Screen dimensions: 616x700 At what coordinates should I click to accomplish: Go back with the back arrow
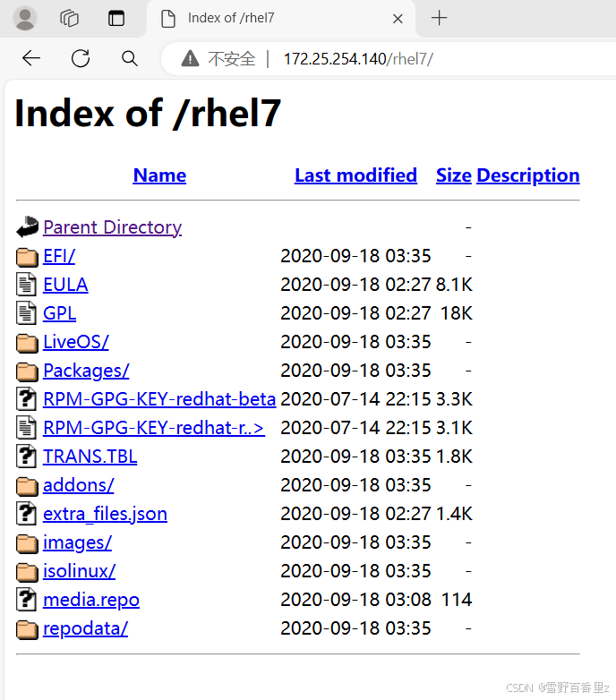pos(31,58)
